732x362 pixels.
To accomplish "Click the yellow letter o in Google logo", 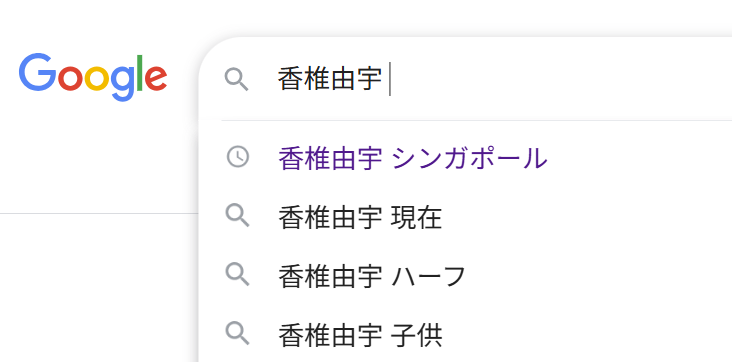I will [x=97, y=78].
